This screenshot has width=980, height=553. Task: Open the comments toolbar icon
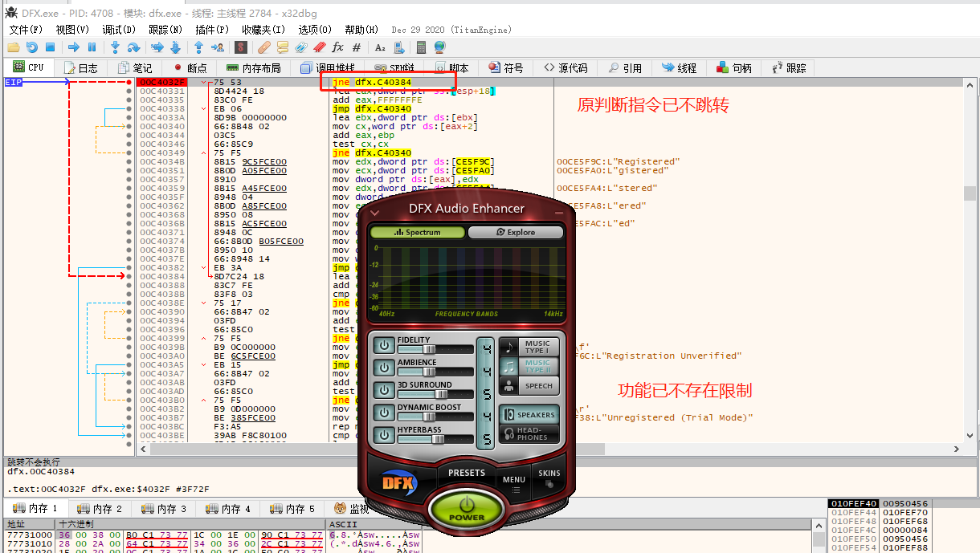pos(283,47)
